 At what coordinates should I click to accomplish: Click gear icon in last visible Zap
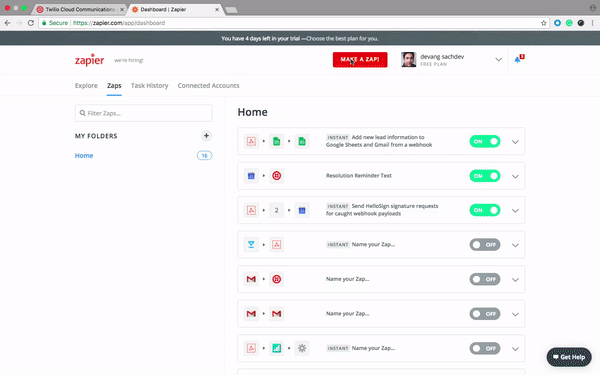pos(302,348)
